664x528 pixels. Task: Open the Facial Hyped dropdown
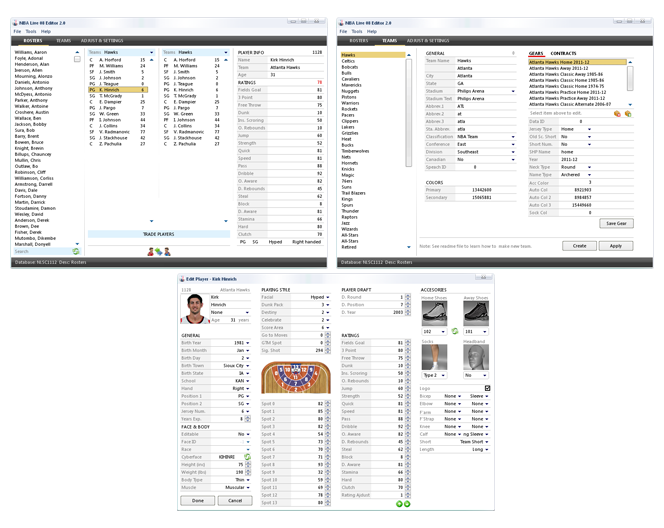pos(328,297)
